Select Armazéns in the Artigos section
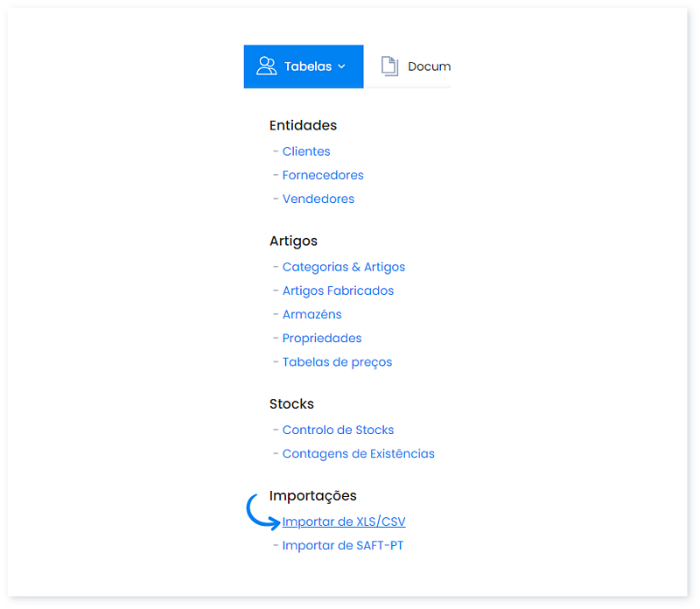This screenshot has height=609, width=700. tap(311, 314)
